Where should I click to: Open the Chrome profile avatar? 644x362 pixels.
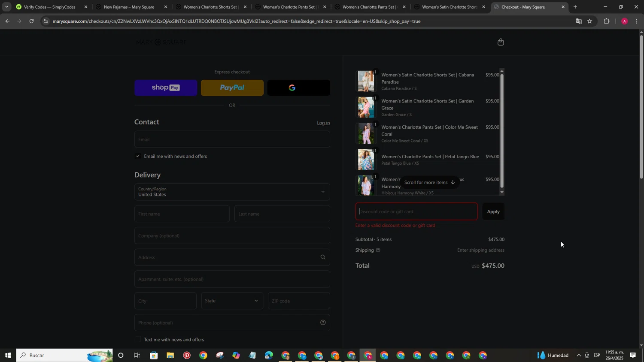(x=624, y=21)
